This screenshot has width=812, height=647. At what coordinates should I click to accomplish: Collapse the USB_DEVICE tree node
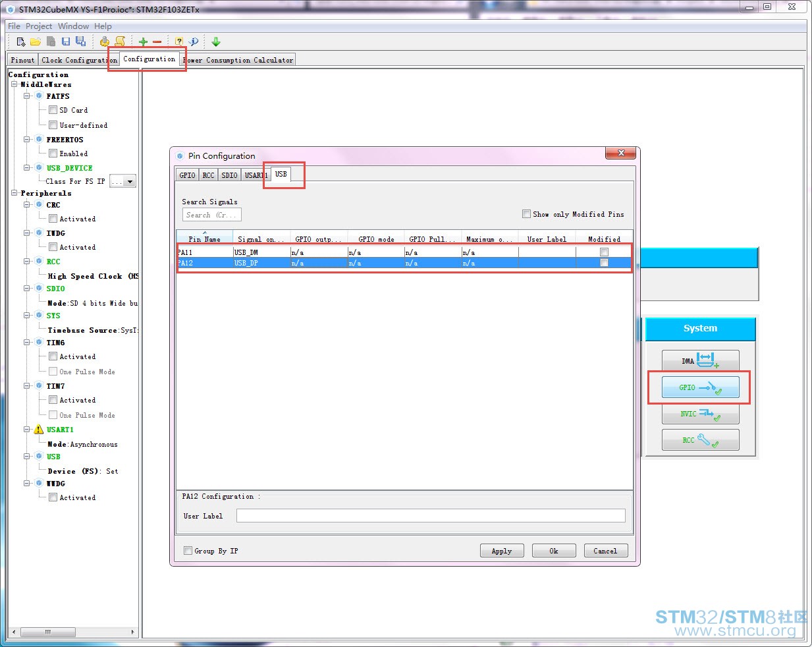27,168
